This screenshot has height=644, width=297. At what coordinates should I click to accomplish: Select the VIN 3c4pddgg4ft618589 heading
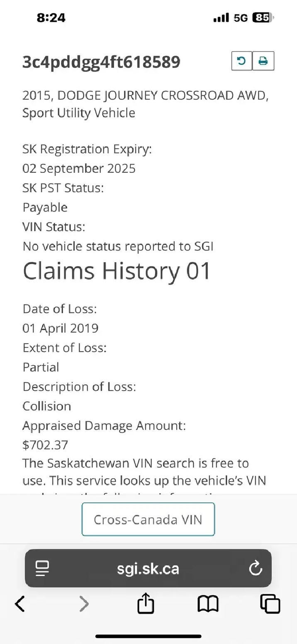pyautogui.click(x=101, y=62)
